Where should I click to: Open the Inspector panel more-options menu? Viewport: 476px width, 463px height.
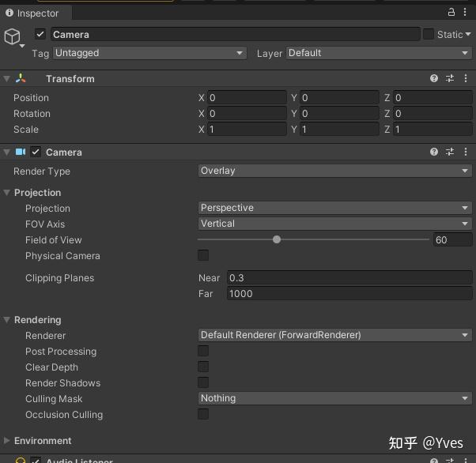[465, 13]
